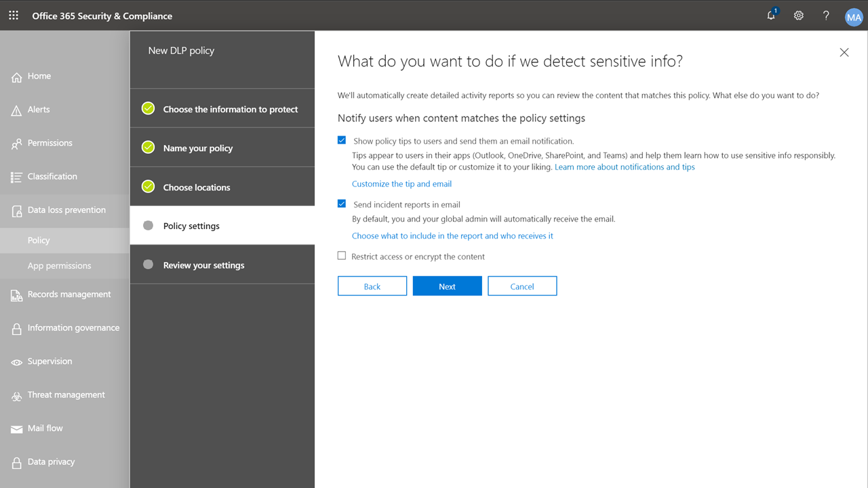Click the Threat management biohazard icon
Screen dimensions: 868x488
click(x=17, y=396)
